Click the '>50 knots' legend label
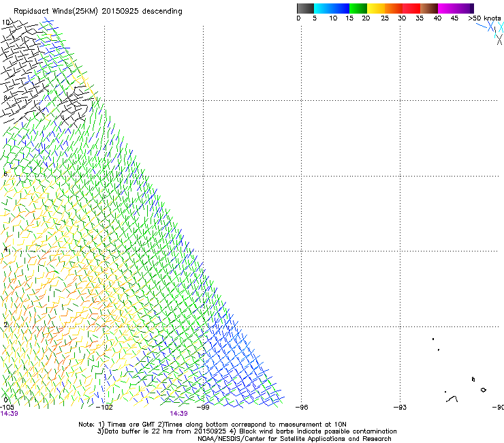504x443 pixels. [x=484, y=18]
